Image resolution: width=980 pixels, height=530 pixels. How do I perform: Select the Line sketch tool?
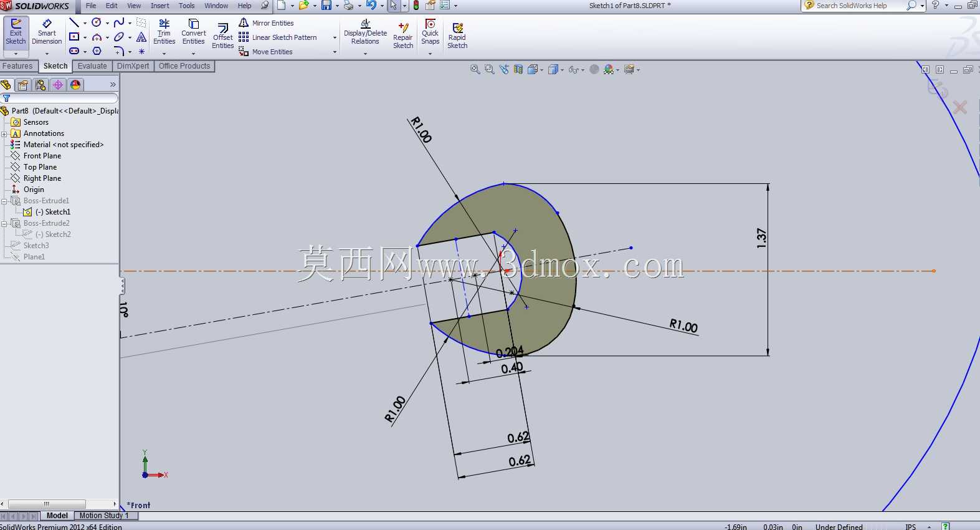(74, 23)
